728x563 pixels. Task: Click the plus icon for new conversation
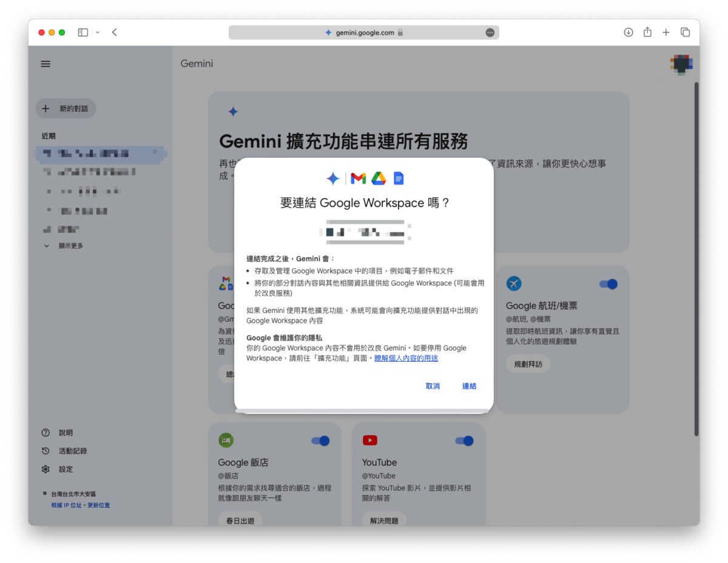[x=45, y=109]
